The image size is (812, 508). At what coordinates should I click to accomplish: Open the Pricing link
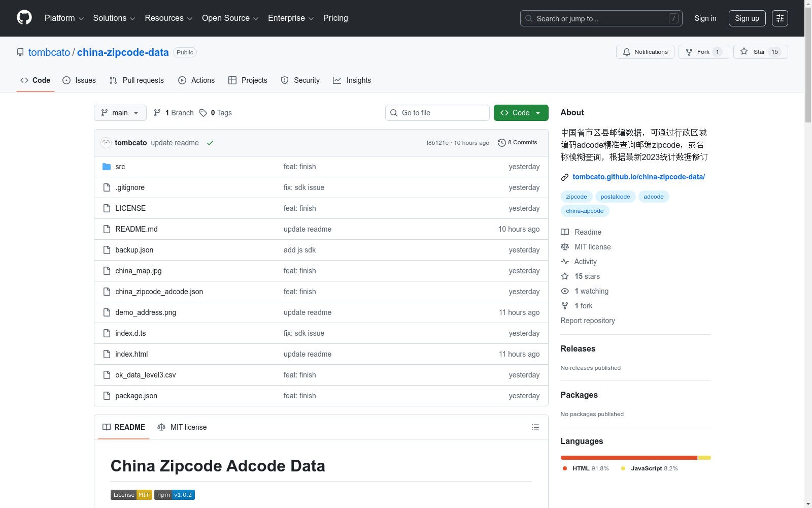[335, 18]
